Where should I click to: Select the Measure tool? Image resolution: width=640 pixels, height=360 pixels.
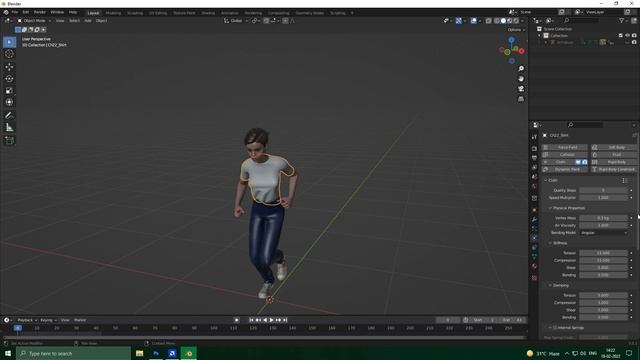pyautogui.click(x=9, y=128)
